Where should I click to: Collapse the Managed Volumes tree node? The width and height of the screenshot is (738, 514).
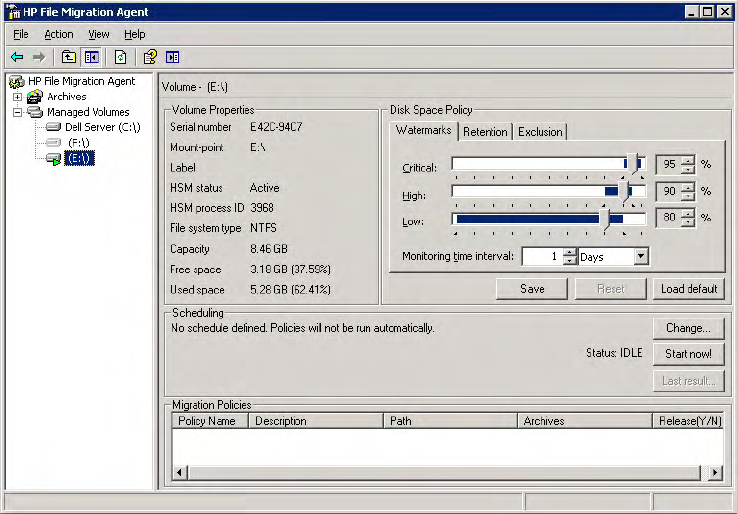pos(18,112)
